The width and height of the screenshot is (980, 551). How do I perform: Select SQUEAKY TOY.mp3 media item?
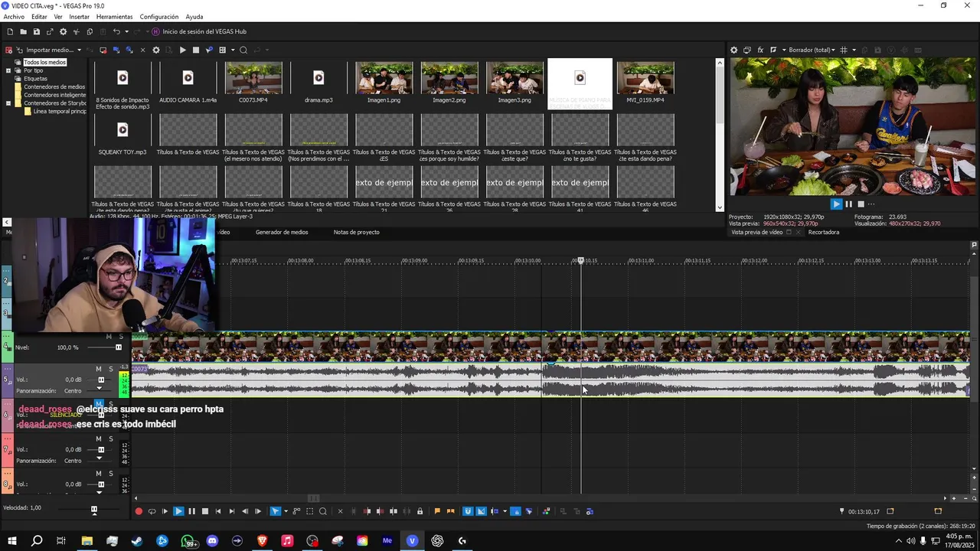(x=122, y=135)
